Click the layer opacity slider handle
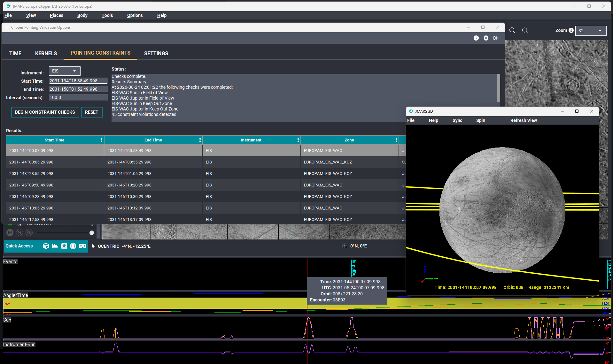 92,233
